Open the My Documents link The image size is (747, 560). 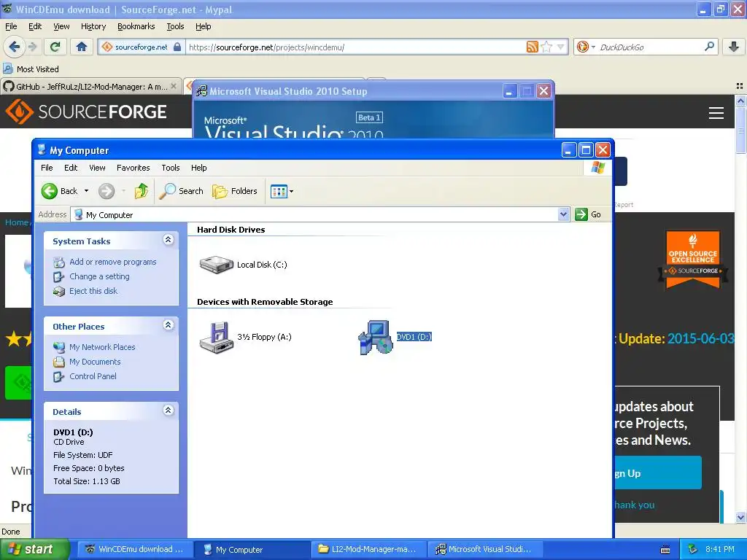(x=95, y=362)
